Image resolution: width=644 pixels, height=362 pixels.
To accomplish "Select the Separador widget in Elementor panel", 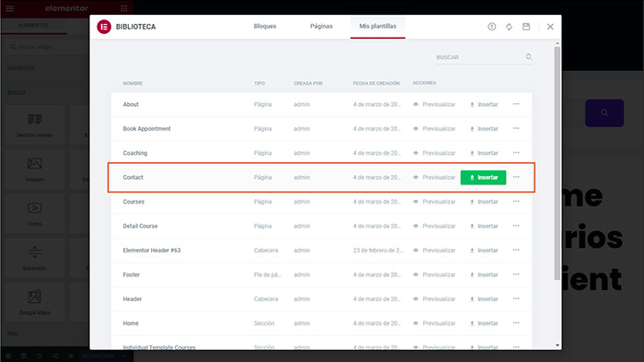I will pos(35,258).
